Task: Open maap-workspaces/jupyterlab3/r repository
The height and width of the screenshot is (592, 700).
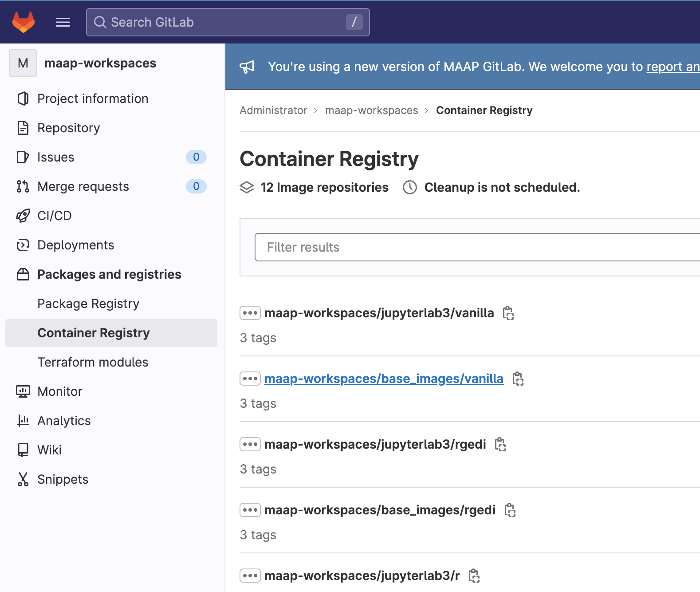Action: (x=362, y=576)
